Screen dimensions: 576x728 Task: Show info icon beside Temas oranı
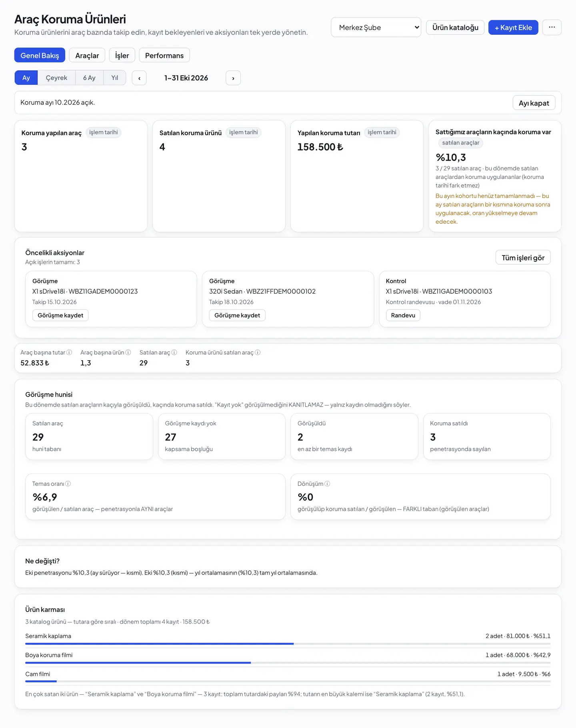68,484
